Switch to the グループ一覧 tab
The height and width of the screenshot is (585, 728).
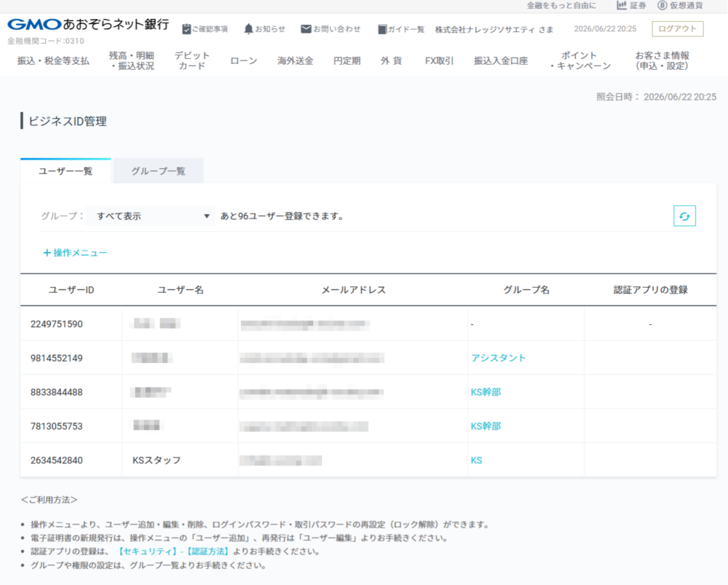158,171
